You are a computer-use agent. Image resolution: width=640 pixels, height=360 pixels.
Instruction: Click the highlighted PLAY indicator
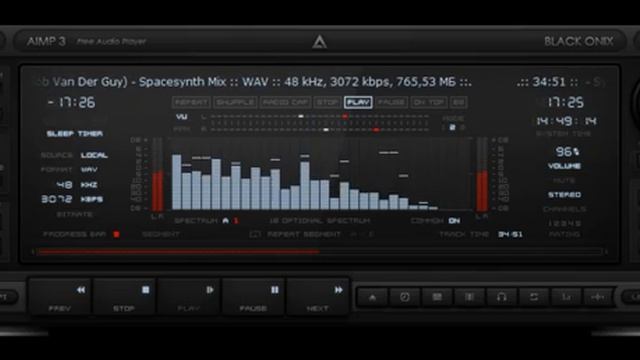coord(358,102)
